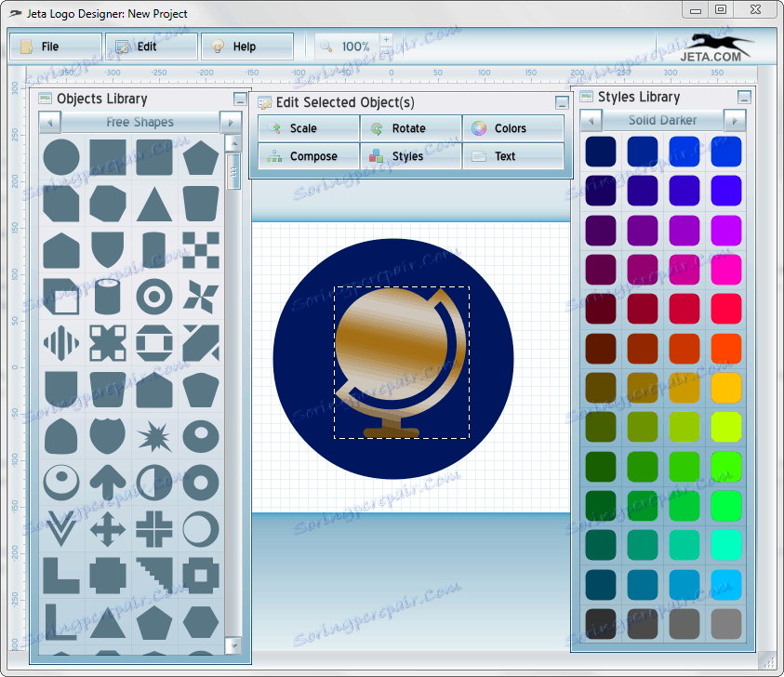
Task: Select the double chevron down shape
Action: pos(61,528)
